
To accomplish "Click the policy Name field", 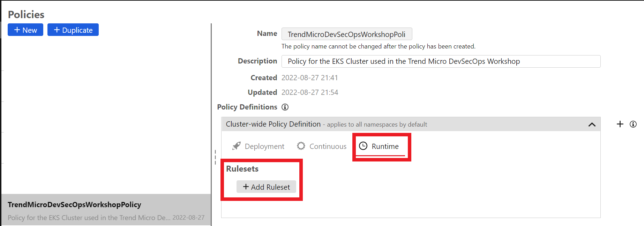I will click(x=347, y=34).
